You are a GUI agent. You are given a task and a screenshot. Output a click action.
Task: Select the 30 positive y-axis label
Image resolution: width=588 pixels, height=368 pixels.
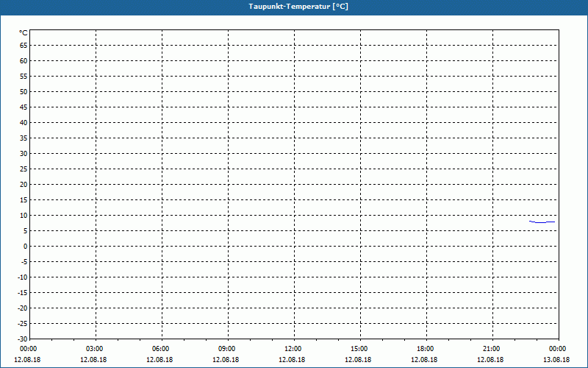(24, 154)
